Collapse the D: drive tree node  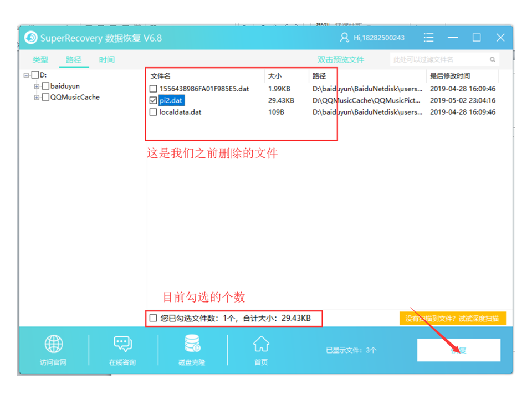click(26, 75)
